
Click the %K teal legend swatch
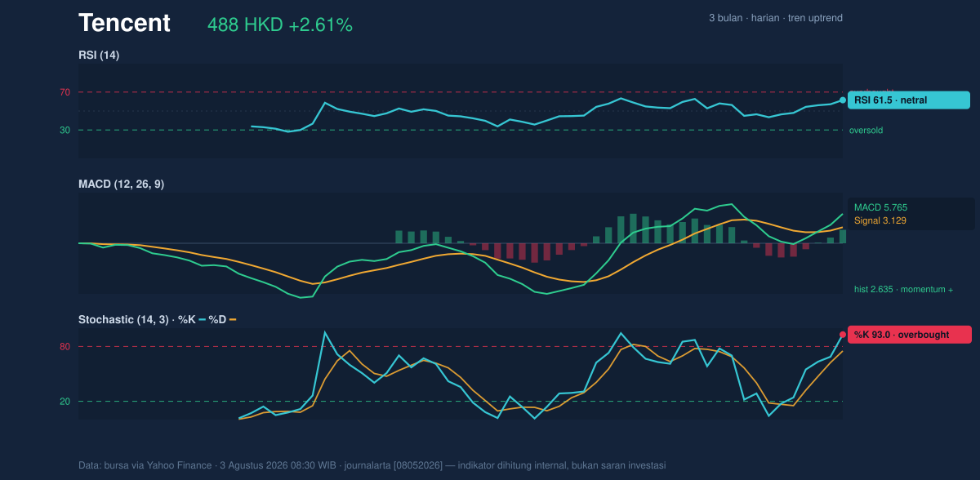coord(202,319)
